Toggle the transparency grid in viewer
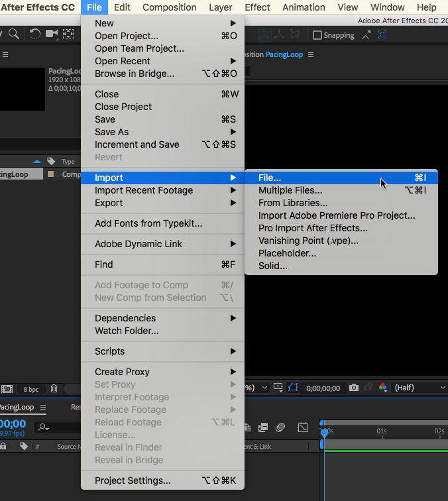Image resolution: width=448 pixels, height=501 pixels. click(x=293, y=388)
